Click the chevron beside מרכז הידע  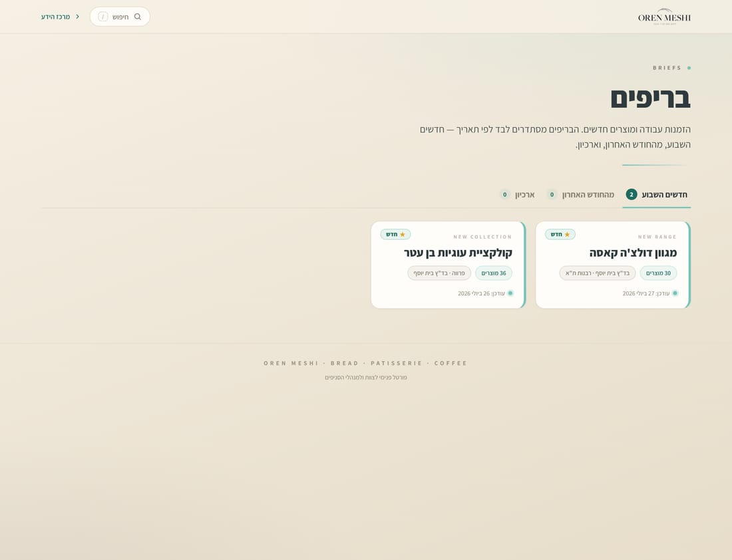77,17
